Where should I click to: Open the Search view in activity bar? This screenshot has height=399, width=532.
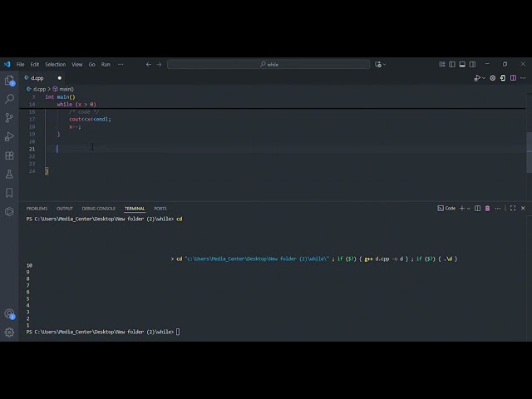(9, 99)
